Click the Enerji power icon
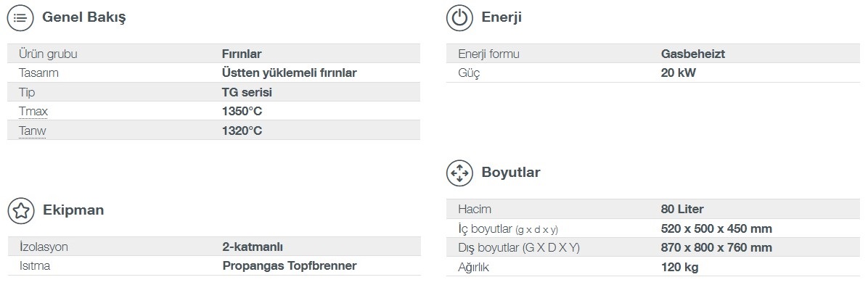The height and width of the screenshot is (285, 868). pos(459,17)
